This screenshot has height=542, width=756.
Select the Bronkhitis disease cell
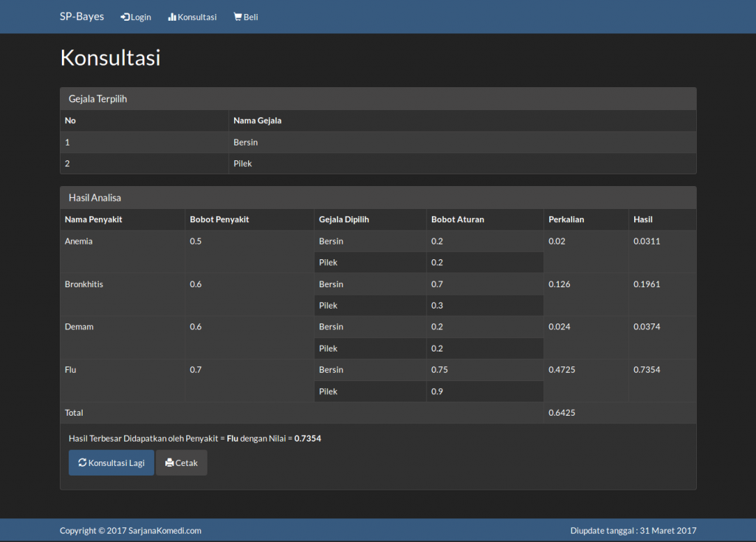123,295
